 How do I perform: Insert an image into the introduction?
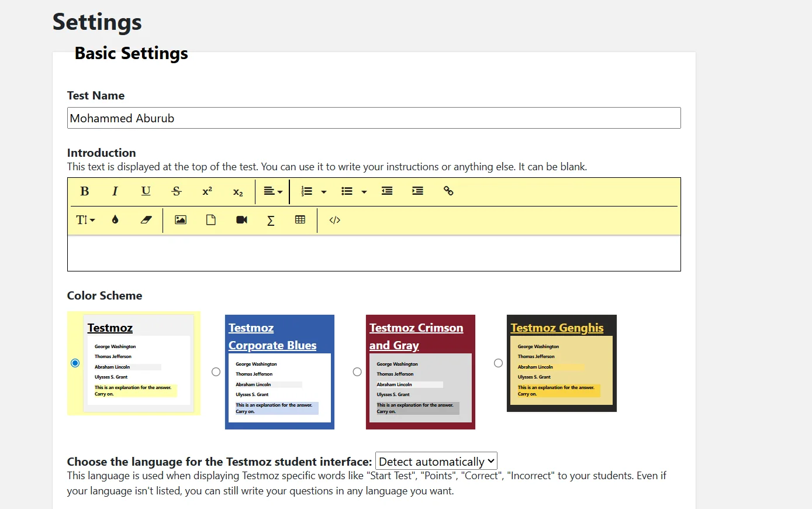click(180, 220)
